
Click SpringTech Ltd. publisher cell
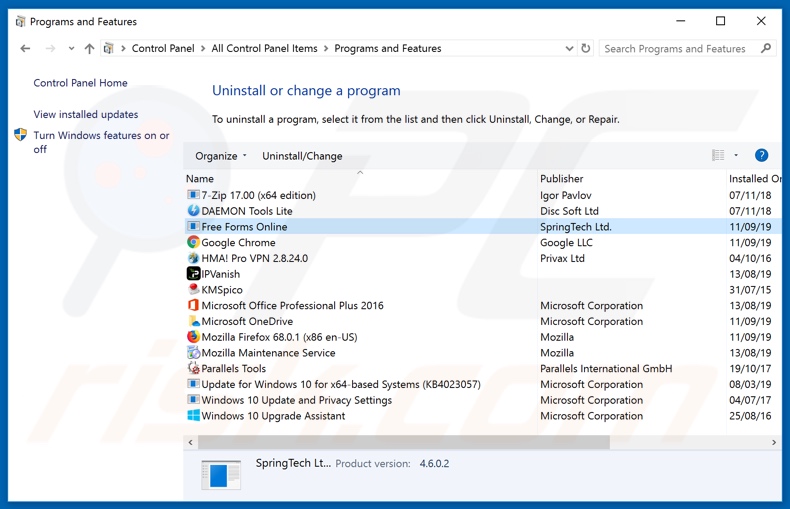click(575, 227)
